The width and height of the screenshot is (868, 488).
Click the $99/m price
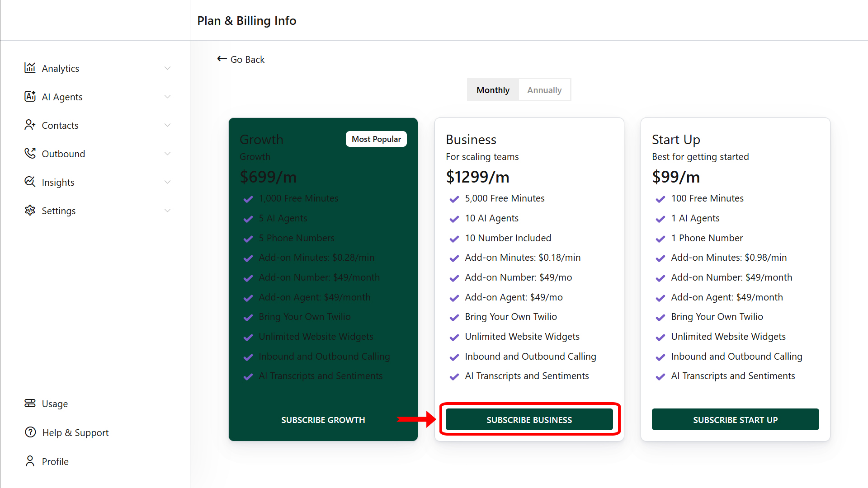676,177
